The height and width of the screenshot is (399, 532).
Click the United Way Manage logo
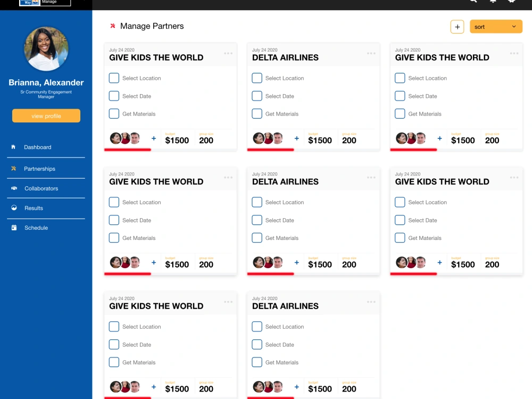pos(45,3)
